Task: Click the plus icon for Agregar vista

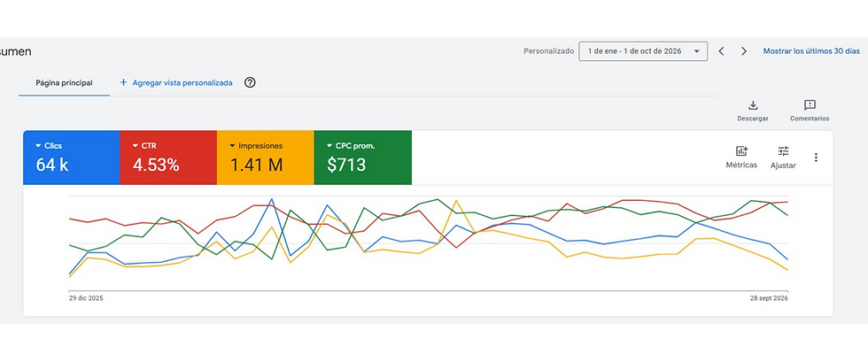Action: (123, 82)
